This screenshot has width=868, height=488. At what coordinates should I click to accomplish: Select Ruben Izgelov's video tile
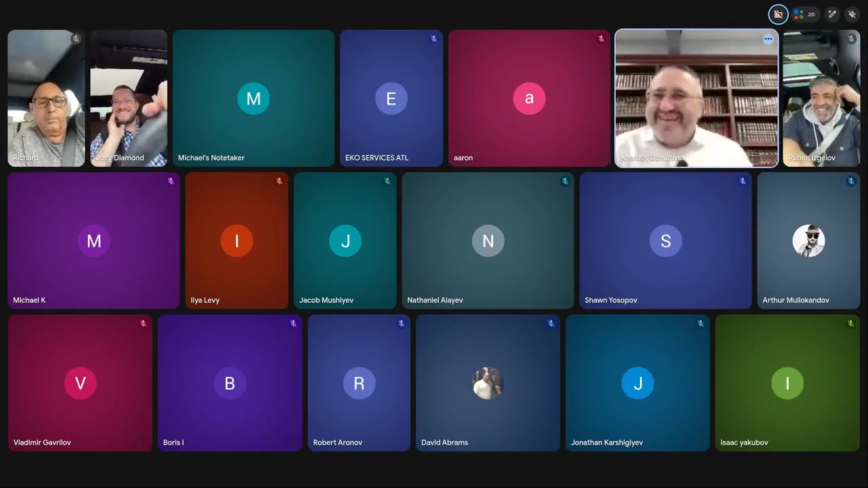pyautogui.click(x=822, y=98)
